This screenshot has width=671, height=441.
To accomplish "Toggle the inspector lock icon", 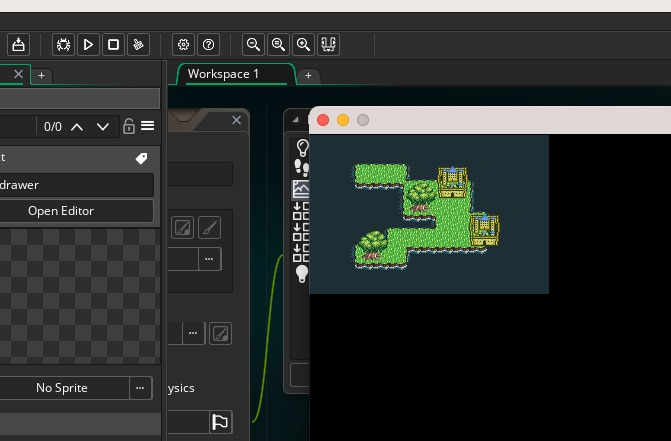I will pos(129,126).
